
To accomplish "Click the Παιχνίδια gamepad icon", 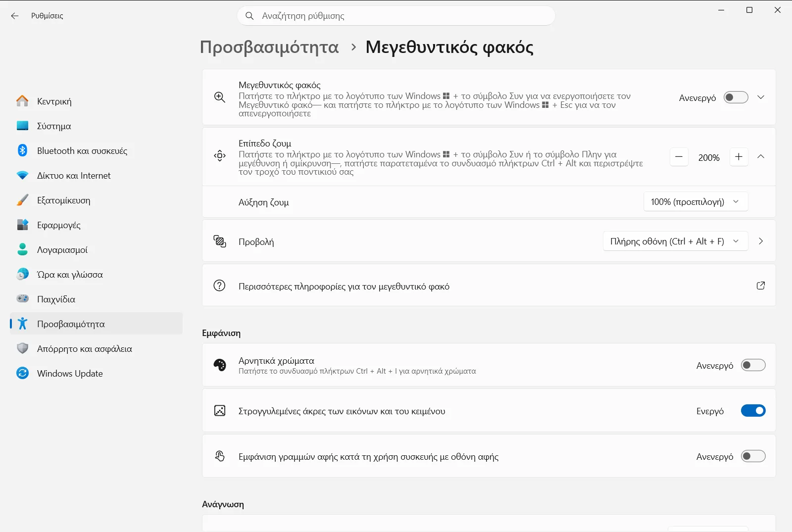I will [22, 299].
